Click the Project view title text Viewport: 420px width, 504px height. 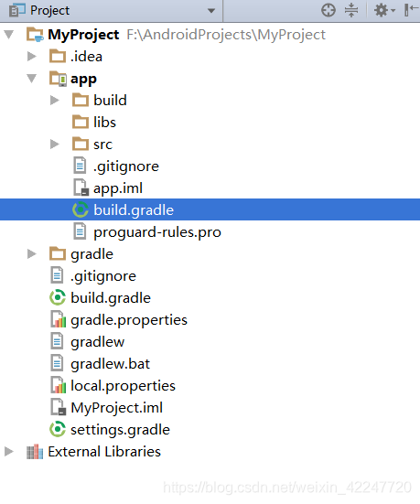[x=49, y=11]
